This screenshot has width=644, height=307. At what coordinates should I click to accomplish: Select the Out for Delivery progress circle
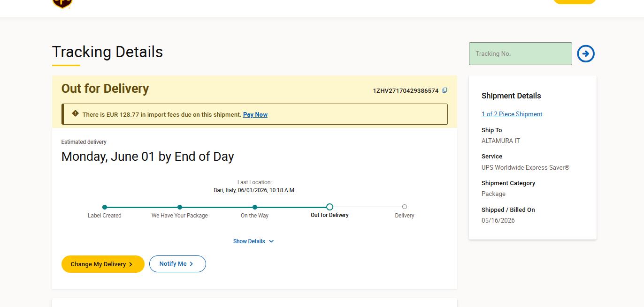(x=330, y=207)
